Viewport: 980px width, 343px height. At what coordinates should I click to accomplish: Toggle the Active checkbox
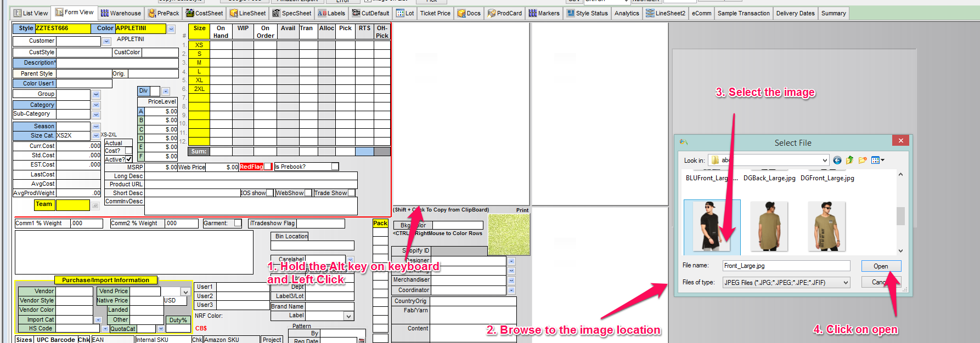tap(128, 159)
